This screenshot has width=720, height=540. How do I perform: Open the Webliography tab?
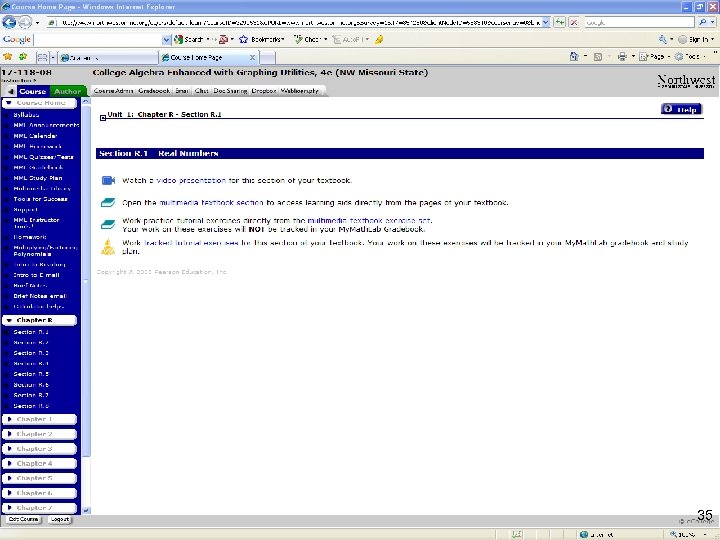pyautogui.click(x=299, y=91)
